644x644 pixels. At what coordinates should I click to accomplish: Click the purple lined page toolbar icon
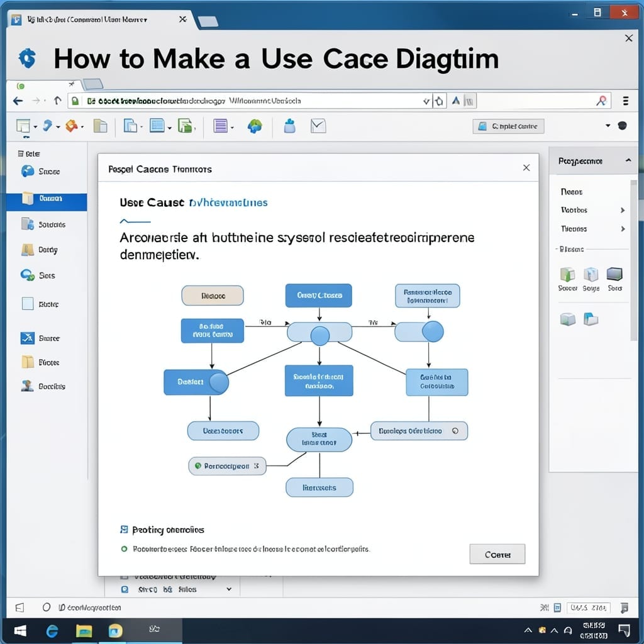pyautogui.click(x=220, y=126)
